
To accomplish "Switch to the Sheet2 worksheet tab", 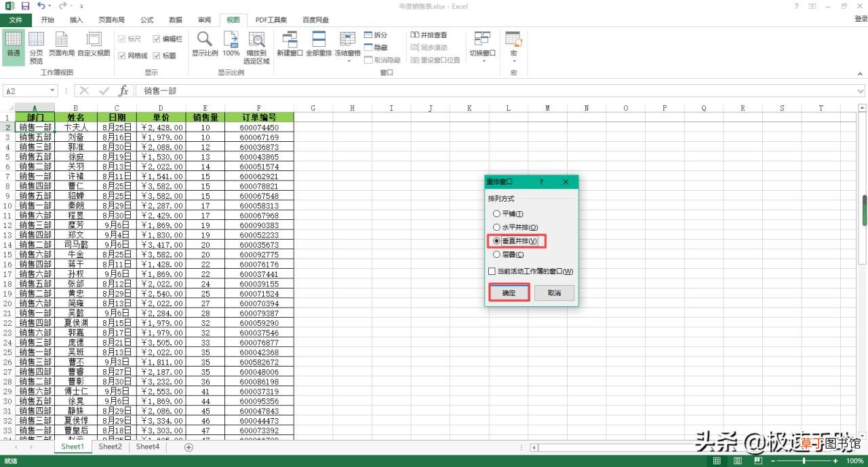I will (x=110, y=447).
